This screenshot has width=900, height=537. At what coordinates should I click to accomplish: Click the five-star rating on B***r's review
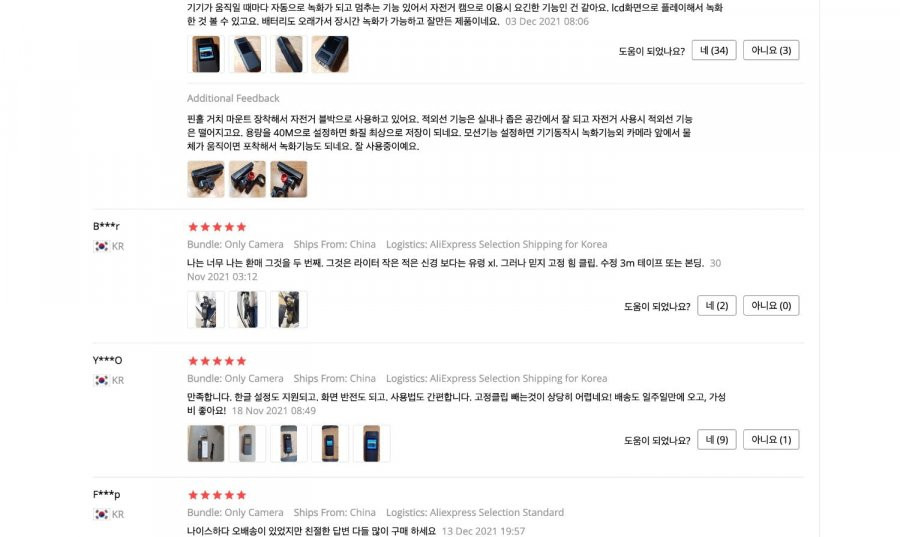tap(217, 227)
